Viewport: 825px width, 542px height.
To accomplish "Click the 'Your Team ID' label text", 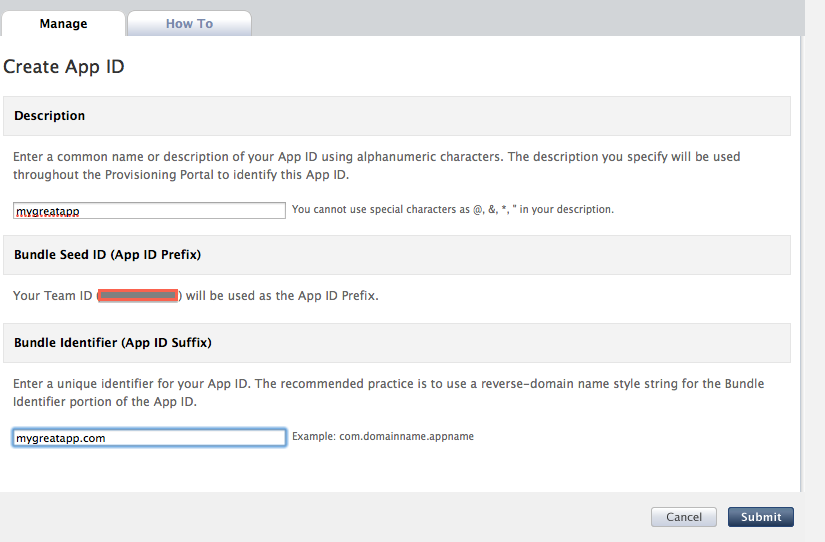I will pos(52,296).
